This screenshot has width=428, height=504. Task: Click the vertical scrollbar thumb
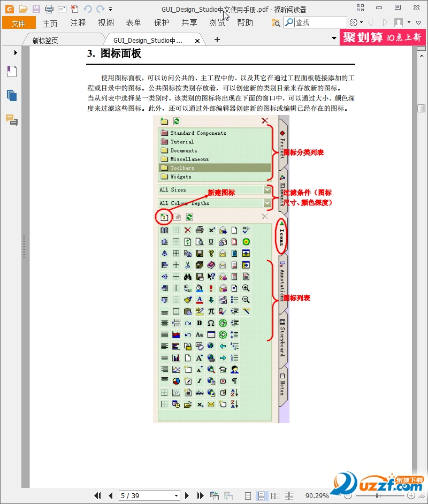pos(421,108)
